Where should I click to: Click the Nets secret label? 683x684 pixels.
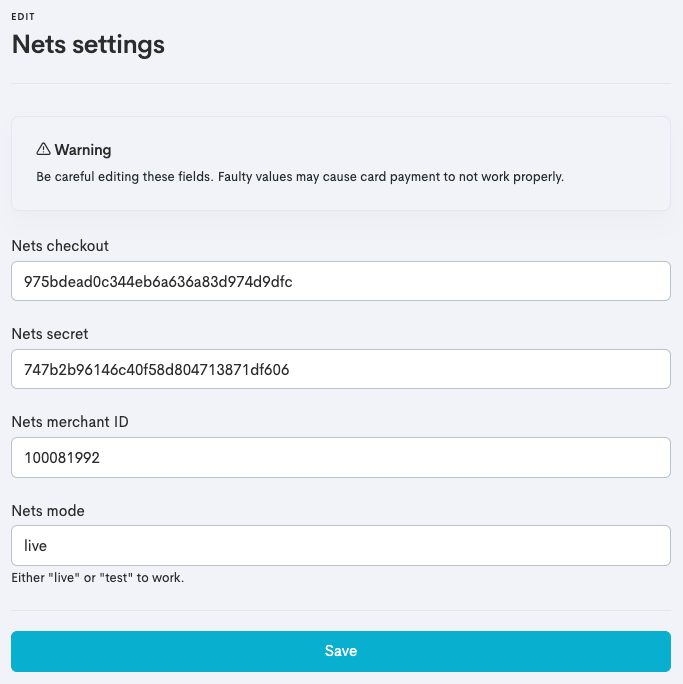(x=50, y=334)
